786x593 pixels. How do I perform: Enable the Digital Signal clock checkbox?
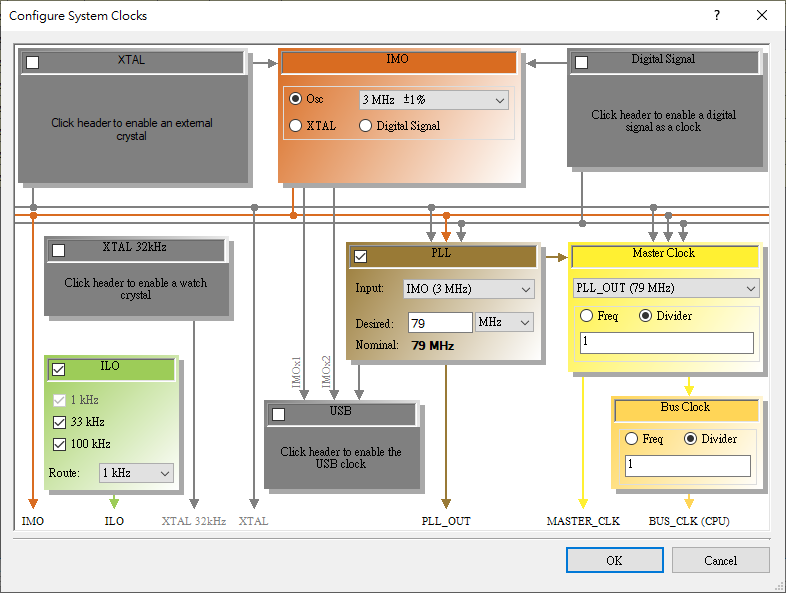tap(581, 62)
